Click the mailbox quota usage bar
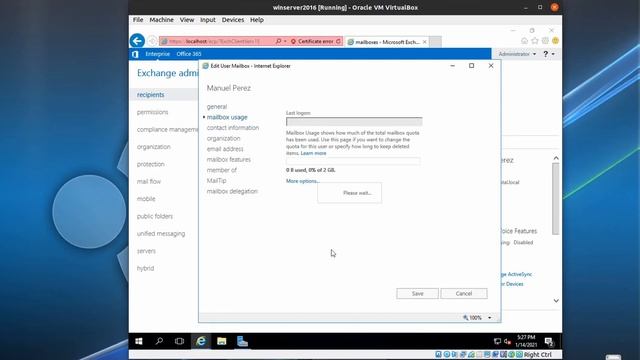The image size is (640, 360). 353,162
